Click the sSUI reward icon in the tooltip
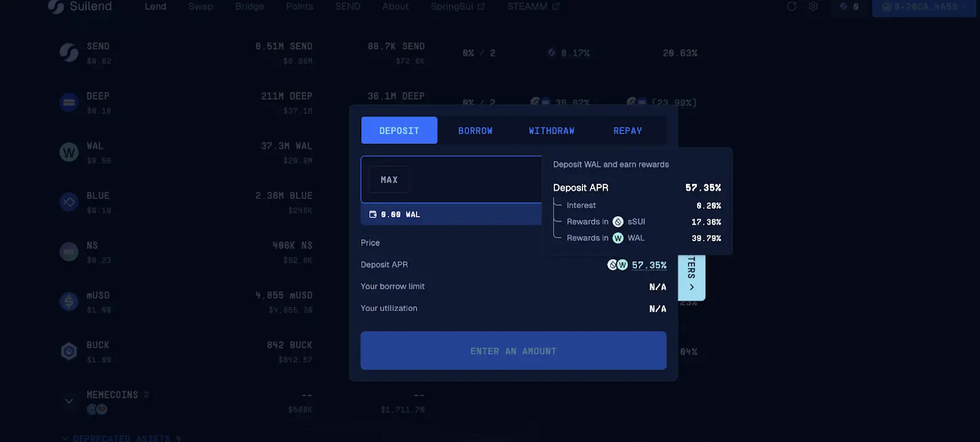This screenshot has height=442, width=980. (x=618, y=222)
